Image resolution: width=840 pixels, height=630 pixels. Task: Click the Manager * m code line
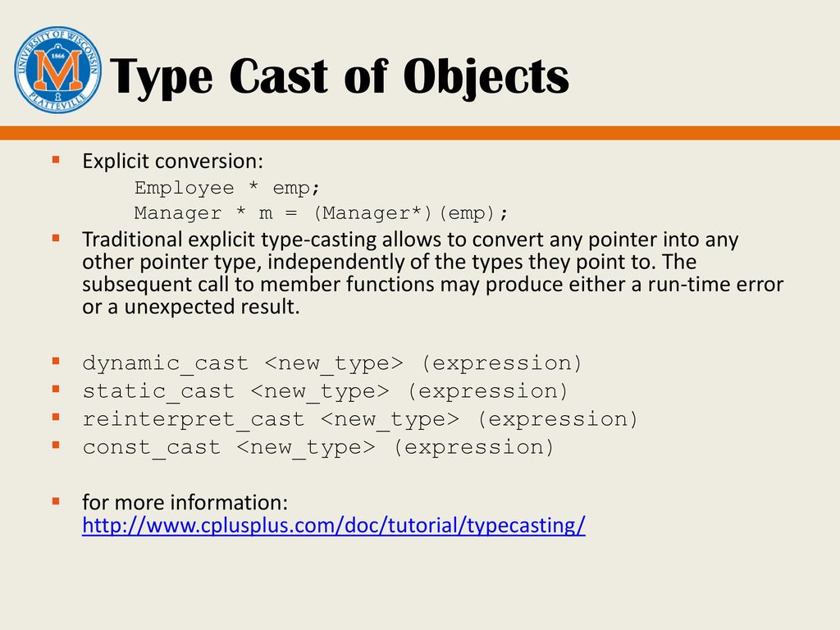coord(322,213)
